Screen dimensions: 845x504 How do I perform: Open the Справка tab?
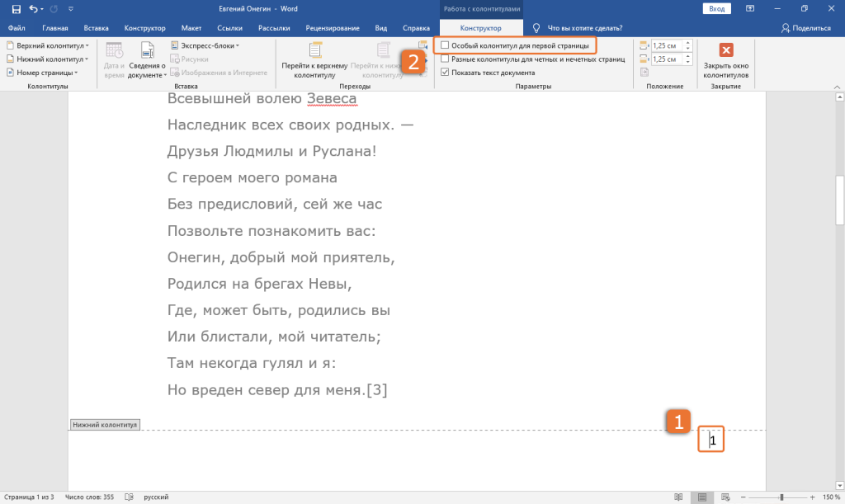[416, 28]
